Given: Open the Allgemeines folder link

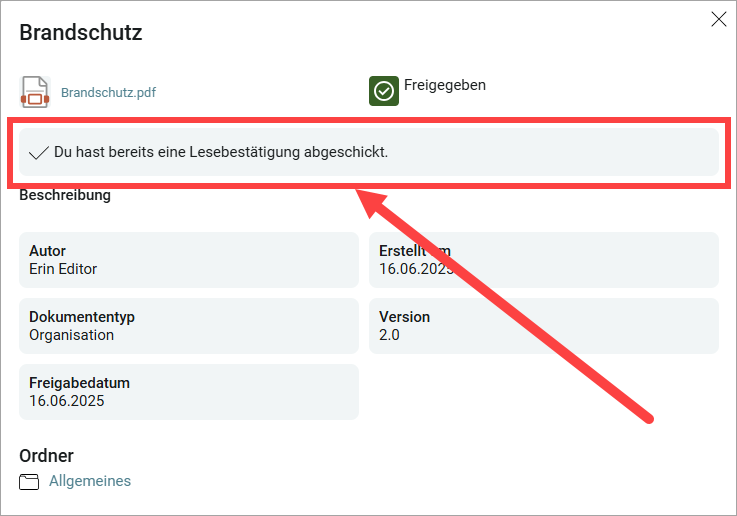Looking at the screenshot, I should point(90,481).
